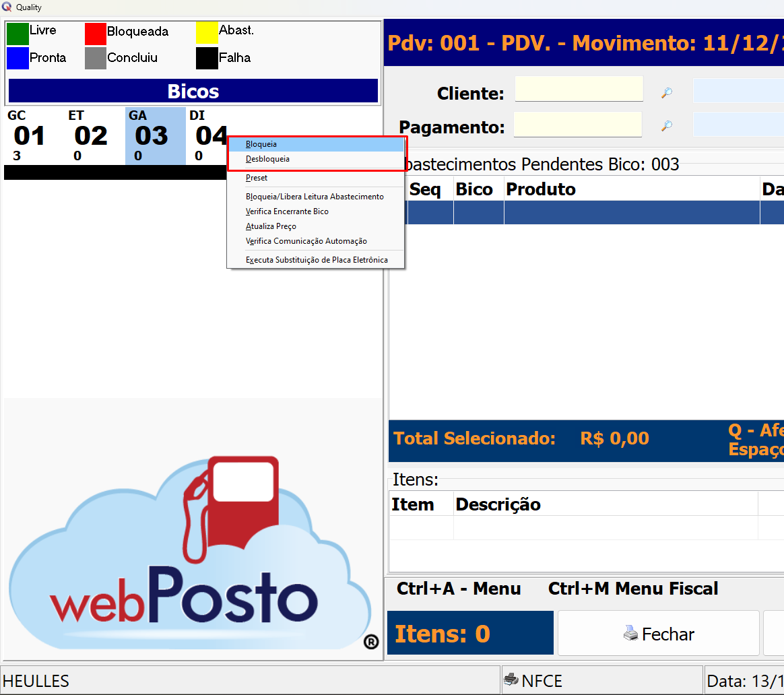Click the Quality app icon in title bar
This screenshot has width=784, height=695.
(x=7, y=7)
